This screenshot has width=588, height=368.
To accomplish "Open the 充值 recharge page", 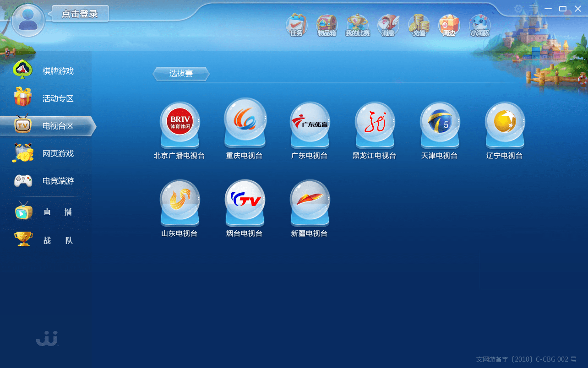I will pyautogui.click(x=418, y=26).
